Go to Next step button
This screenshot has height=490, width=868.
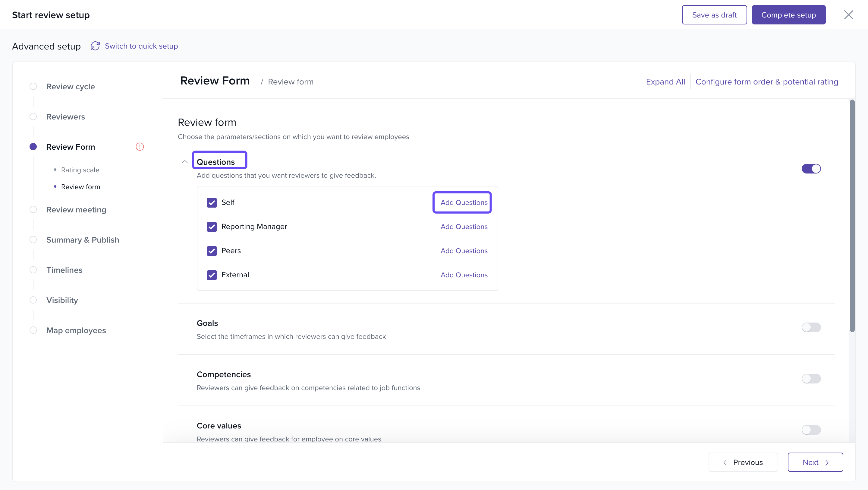815,462
